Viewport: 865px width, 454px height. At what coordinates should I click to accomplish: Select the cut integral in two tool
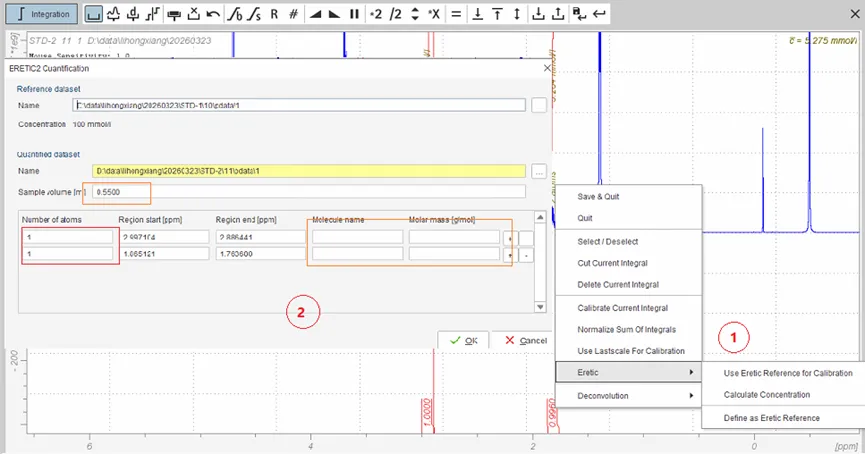click(153, 14)
